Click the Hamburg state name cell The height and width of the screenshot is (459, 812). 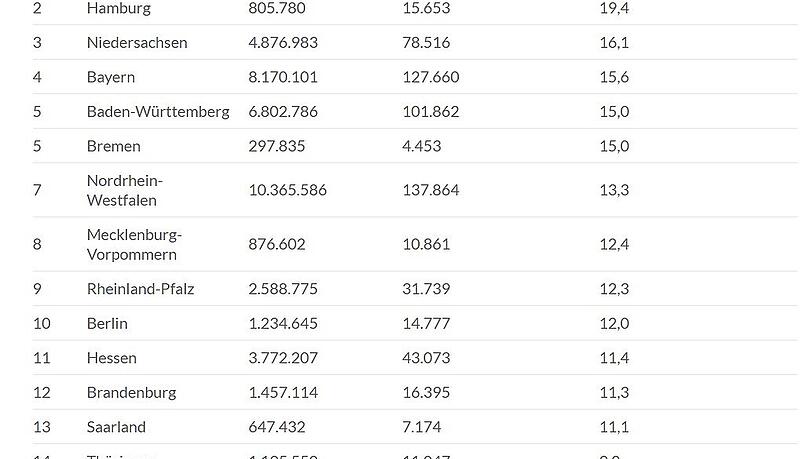[x=119, y=8]
